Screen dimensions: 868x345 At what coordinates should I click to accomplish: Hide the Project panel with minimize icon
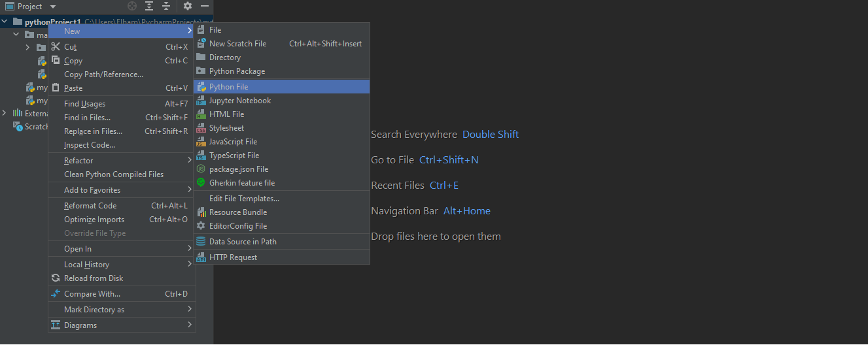click(x=205, y=6)
